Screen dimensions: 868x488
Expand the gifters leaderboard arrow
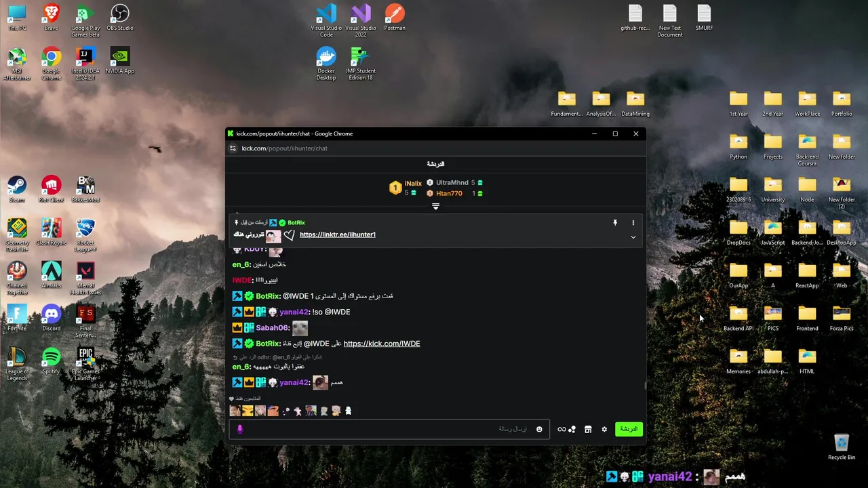(x=435, y=206)
